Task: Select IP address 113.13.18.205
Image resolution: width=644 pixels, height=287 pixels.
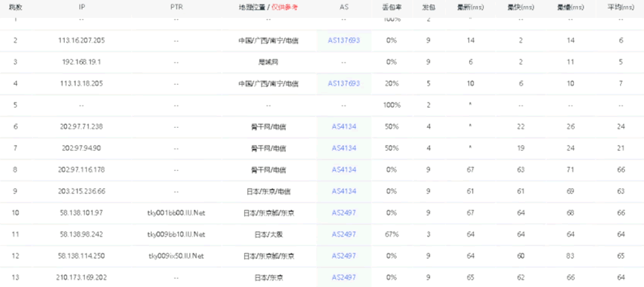Action: click(x=81, y=83)
